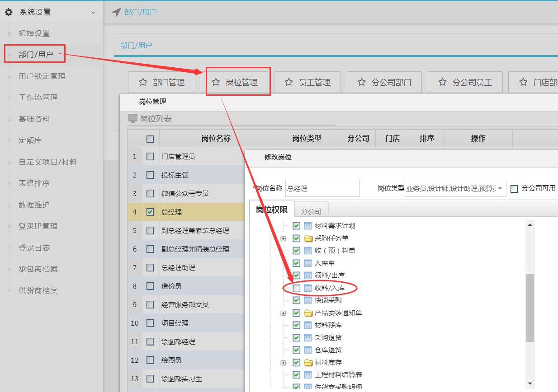Click the 分公司员工 button
The width and height of the screenshot is (558, 392).
click(465, 82)
